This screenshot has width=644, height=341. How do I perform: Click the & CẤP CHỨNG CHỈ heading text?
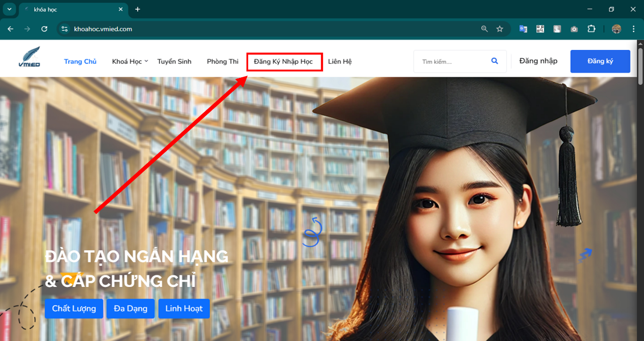[120, 282]
